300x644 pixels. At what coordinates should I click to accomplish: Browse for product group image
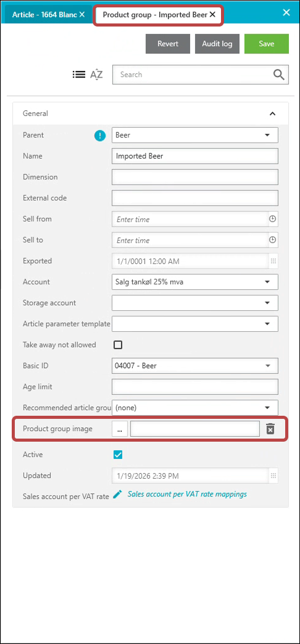[x=120, y=429]
